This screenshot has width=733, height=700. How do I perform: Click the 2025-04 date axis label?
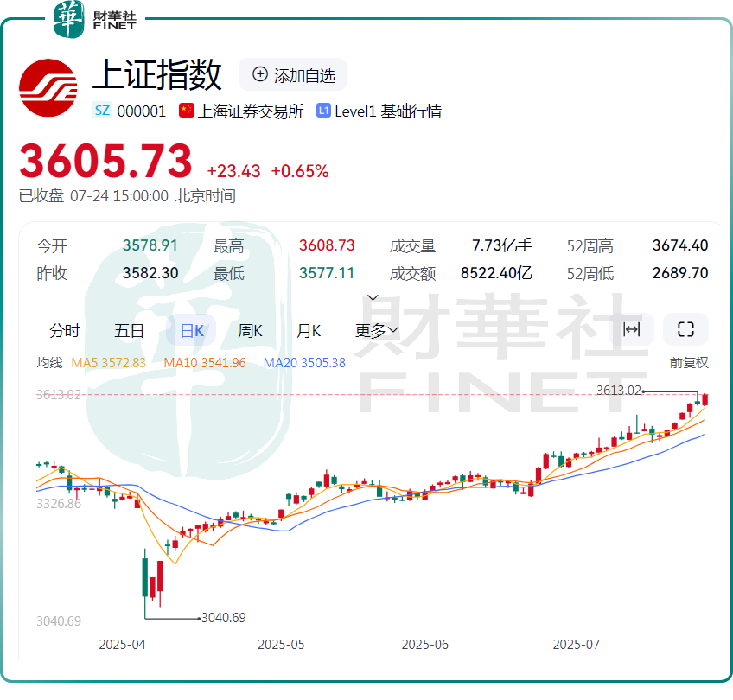pos(122,645)
